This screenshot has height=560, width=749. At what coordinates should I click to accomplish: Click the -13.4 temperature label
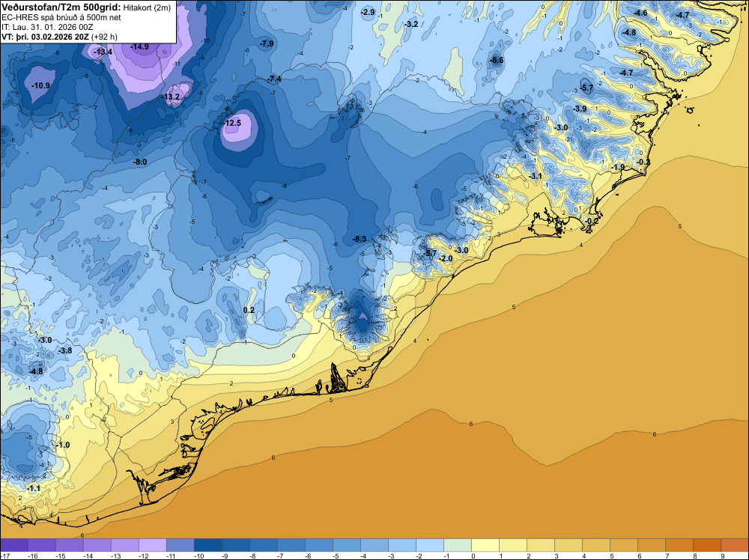pyautogui.click(x=103, y=52)
